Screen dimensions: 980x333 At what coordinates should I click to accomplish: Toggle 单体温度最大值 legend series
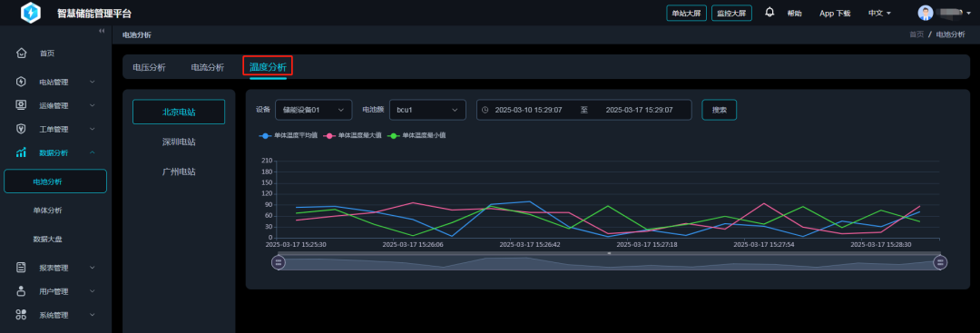tap(352, 135)
